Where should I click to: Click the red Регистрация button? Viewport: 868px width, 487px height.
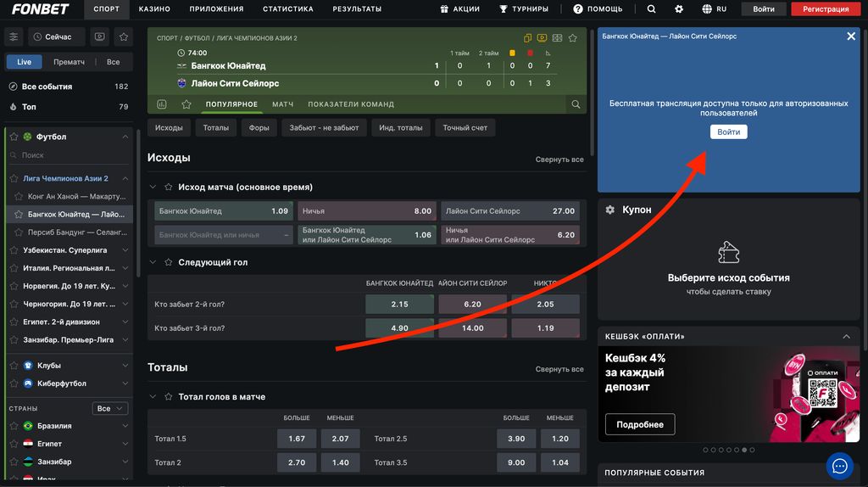coord(825,9)
